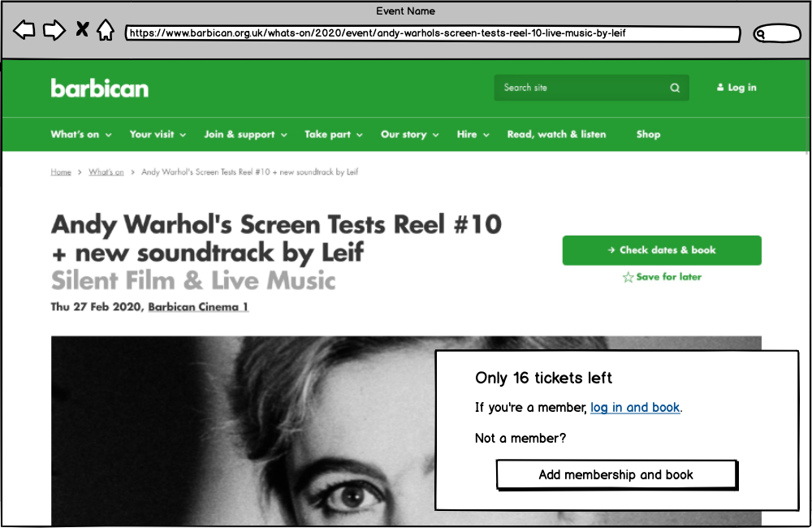Click the Save for later star icon
The width and height of the screenshot is (812, 528).
tap(628, 278)
